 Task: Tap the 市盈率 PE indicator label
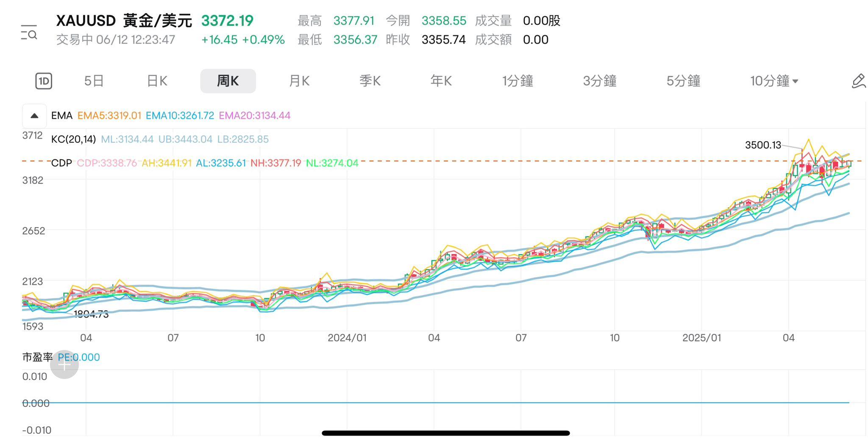[x=37, y=357]
